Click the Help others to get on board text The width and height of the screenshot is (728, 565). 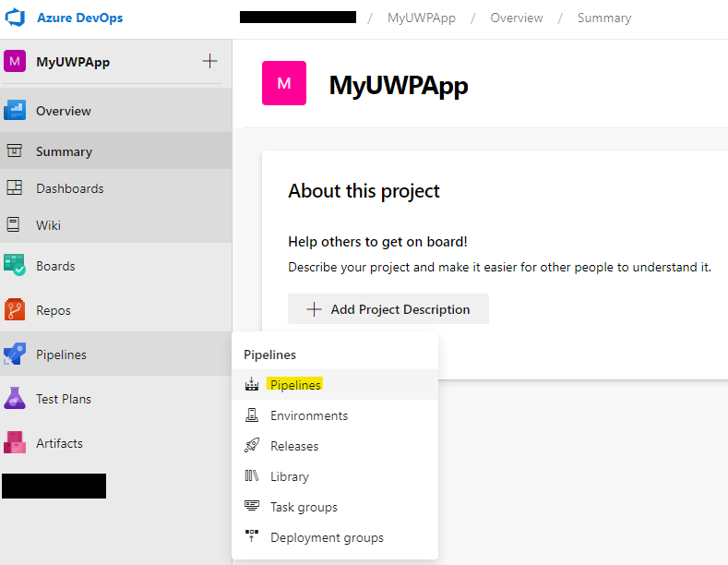(x=377, y=242)
